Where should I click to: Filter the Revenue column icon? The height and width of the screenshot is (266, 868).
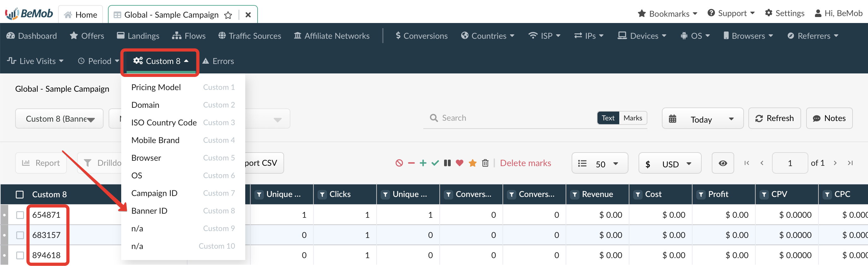coord(574,194)
